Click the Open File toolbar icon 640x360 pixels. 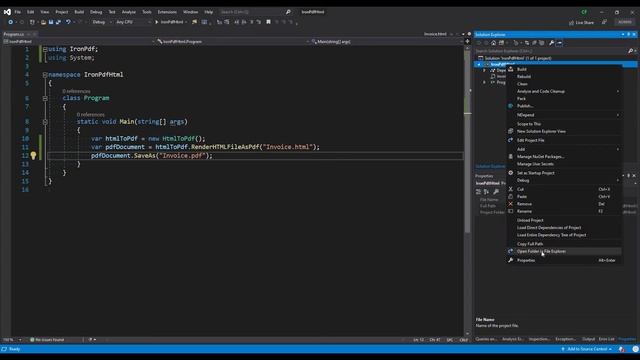click(43, 22)
